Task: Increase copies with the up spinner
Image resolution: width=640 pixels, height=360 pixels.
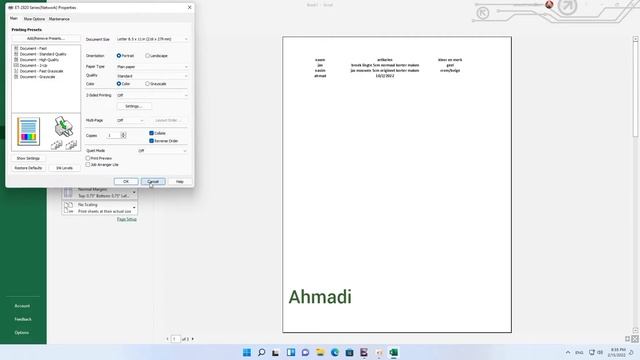Action: click(123, 134)
